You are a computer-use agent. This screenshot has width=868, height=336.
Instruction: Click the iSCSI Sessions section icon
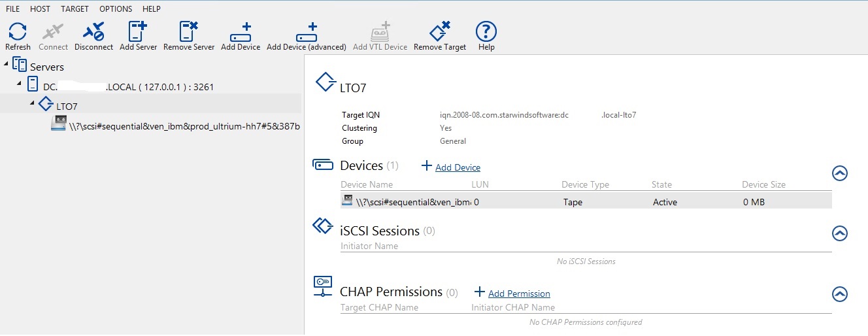pos(323,226)
